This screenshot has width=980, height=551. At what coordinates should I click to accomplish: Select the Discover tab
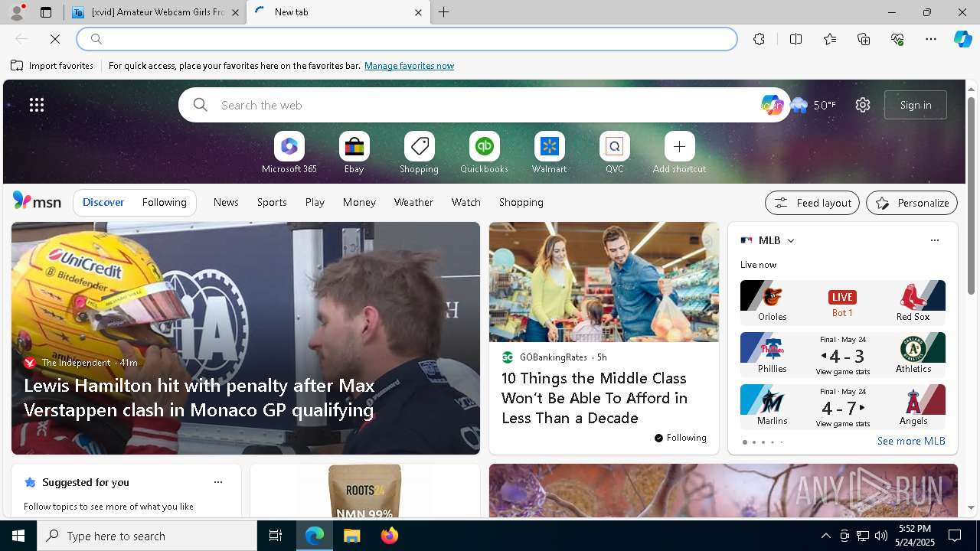pyautogui.click(x=103, y=202)
